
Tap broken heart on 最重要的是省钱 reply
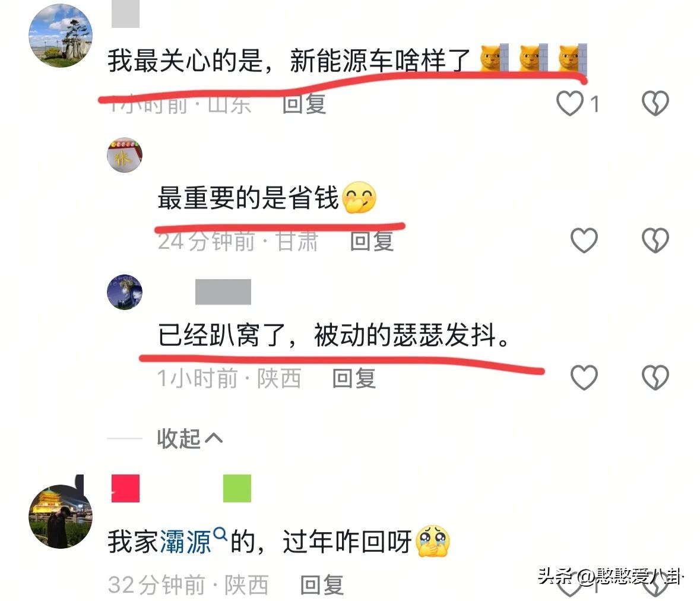[x=655, y=240]
